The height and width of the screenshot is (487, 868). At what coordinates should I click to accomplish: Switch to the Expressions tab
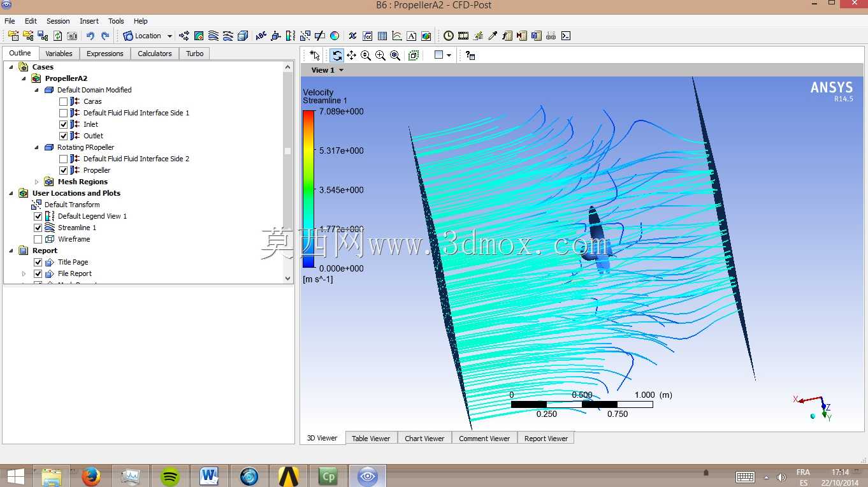(x=105, y=54)
